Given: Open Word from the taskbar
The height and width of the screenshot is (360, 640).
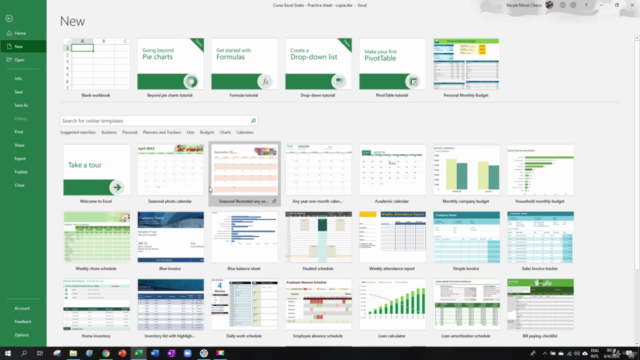Looking at the screenshot, I should click(x=155, y=353).
